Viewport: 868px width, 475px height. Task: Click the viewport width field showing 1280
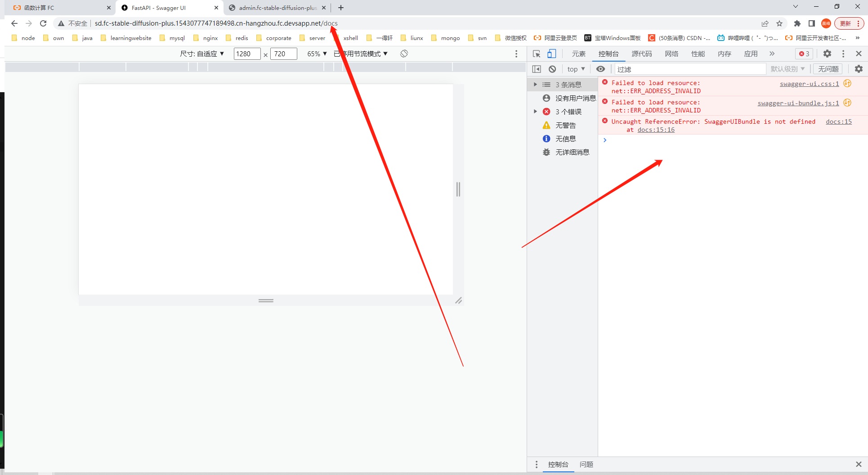pos(247,54)
